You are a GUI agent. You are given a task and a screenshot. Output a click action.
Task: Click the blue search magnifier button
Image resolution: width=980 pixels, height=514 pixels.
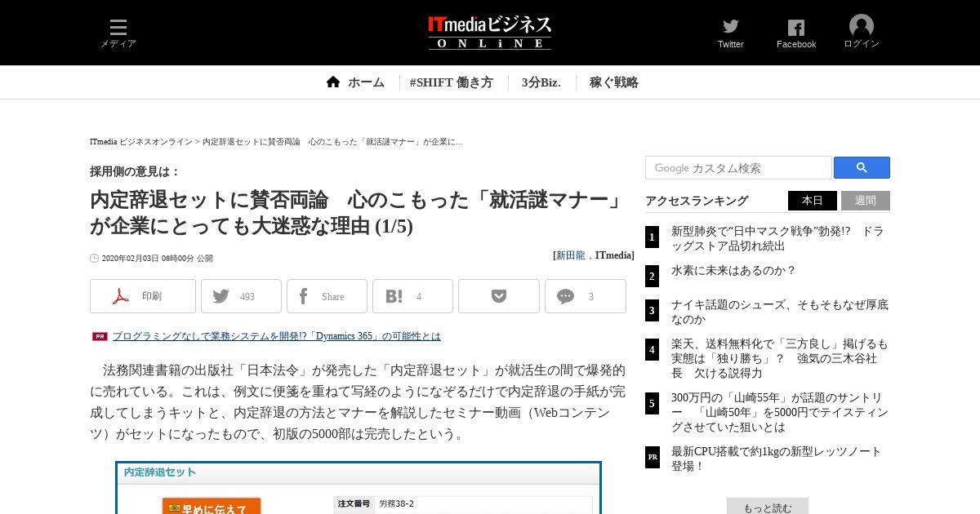(x=862, y=167)
